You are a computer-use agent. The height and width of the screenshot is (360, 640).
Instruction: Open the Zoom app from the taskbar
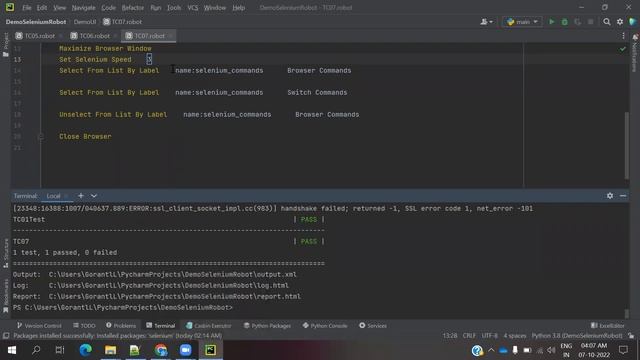click(186, 350)
